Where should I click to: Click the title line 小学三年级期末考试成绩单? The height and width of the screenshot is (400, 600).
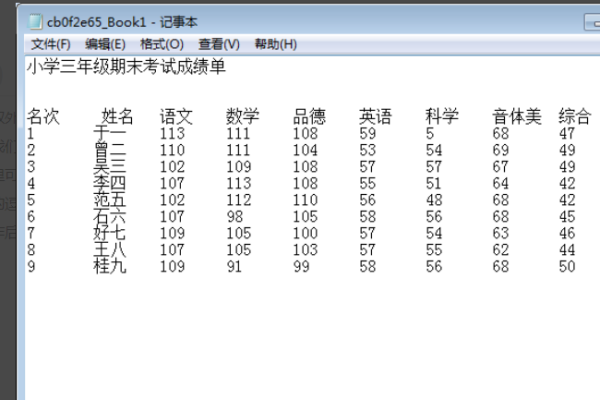[x=126, y=67]
